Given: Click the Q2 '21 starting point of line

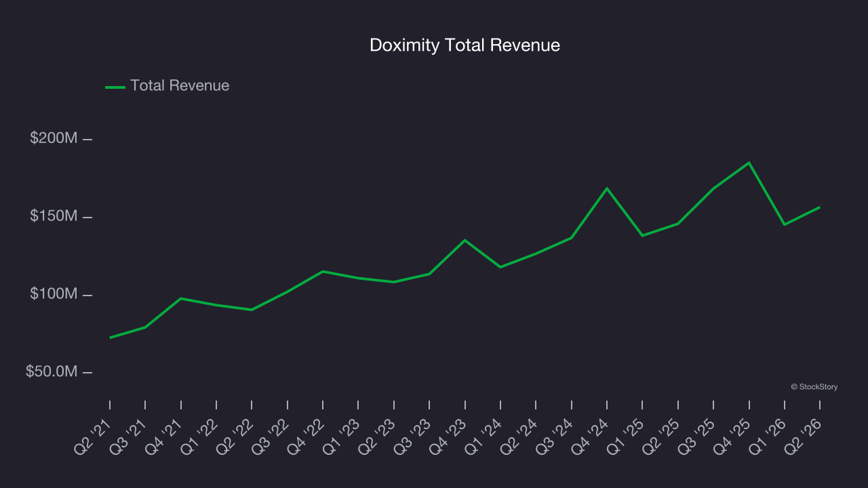Looking at the screenshot, I should coord(110,338).
